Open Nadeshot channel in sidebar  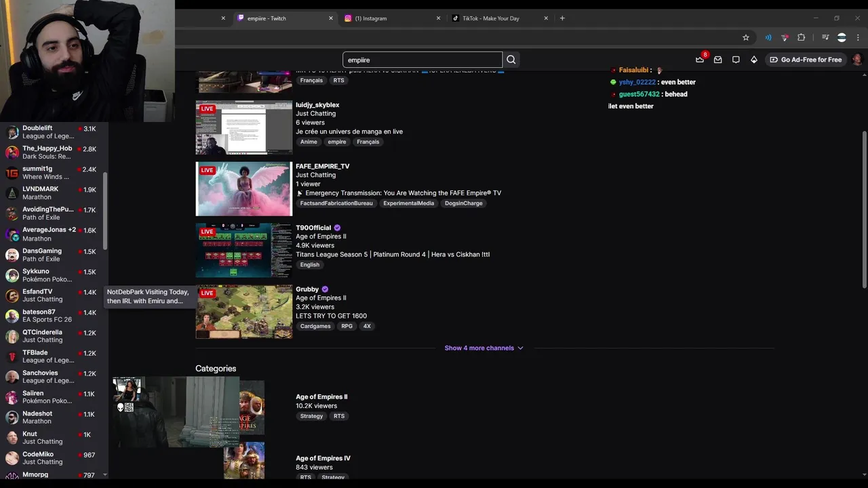[54, 418]
